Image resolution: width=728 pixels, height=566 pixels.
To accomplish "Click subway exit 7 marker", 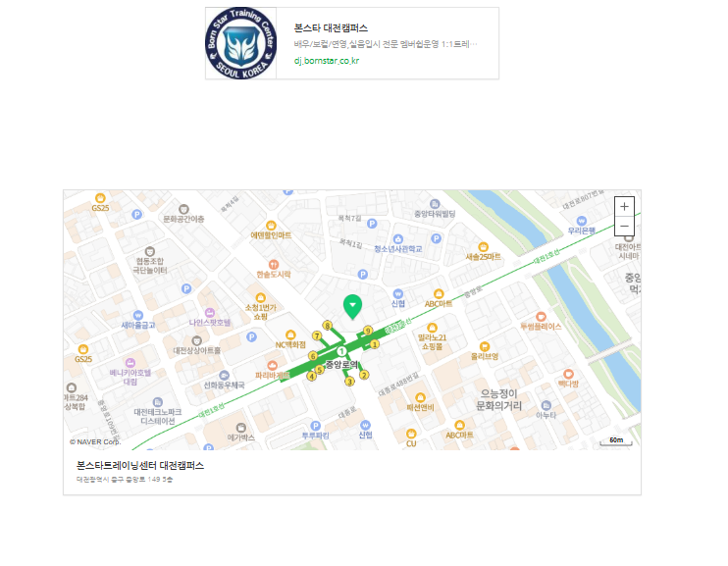I will click(x=317, y=335).
